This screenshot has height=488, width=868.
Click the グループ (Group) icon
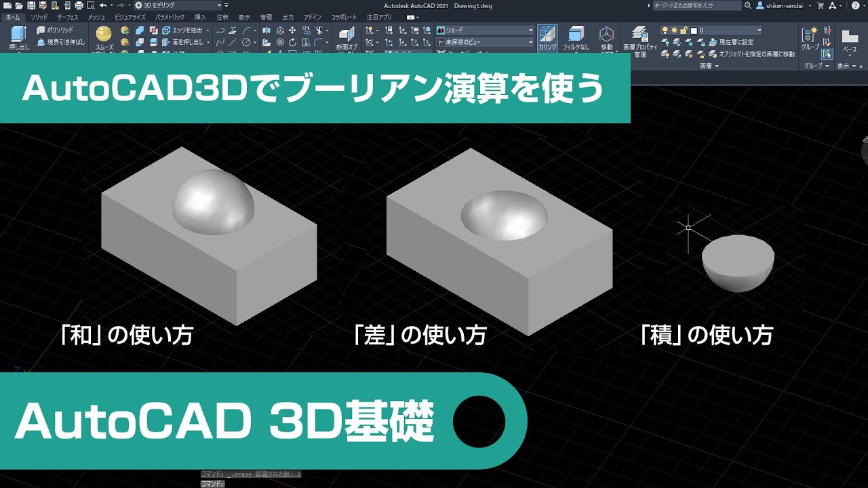(x=810, y=38)
